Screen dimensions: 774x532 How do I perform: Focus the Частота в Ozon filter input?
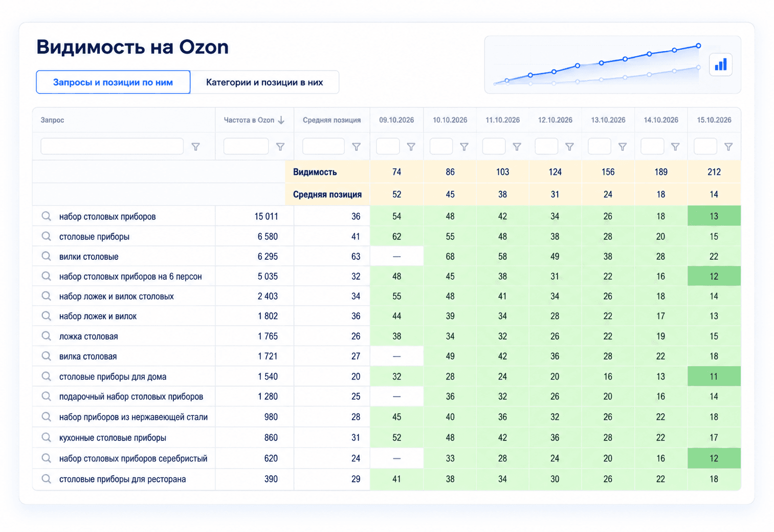[x=246, y=146]
